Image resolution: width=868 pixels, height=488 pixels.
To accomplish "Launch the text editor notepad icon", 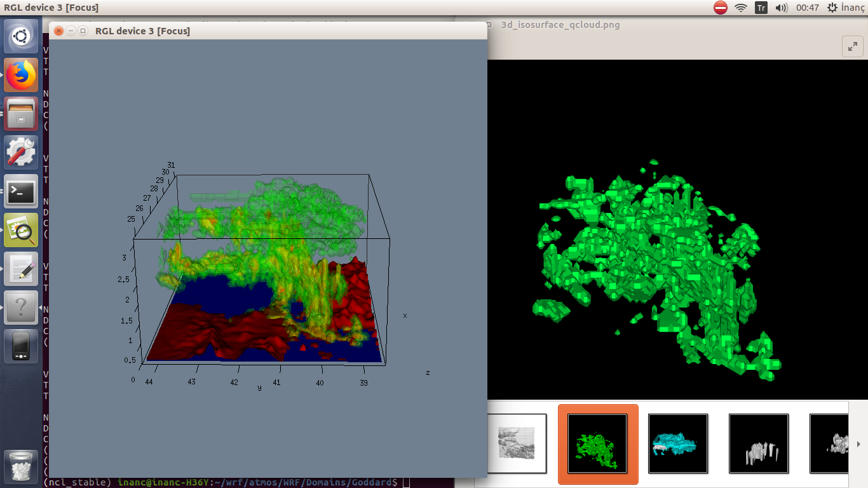I will click(22, 269).
